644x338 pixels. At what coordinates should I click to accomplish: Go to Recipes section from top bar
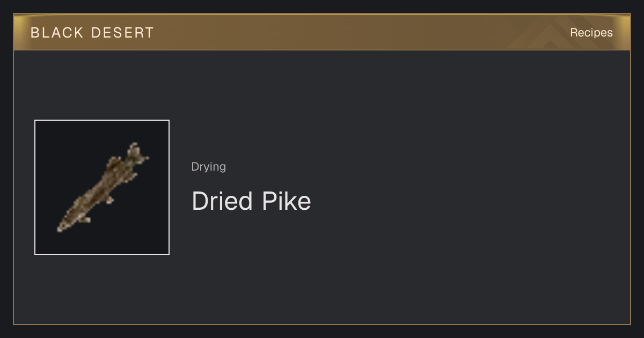[x=591, y=32]
